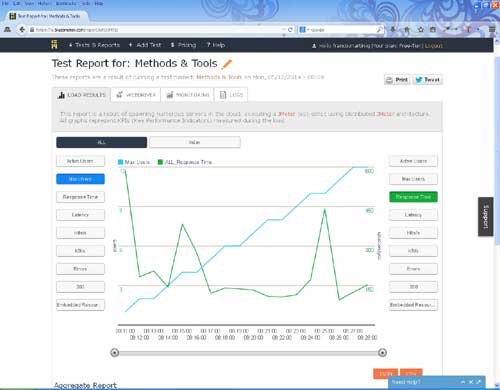Toggle left-axis Response Time metric
The width and height of the screenshot is (500, 390).
click(x=80, y=197)
